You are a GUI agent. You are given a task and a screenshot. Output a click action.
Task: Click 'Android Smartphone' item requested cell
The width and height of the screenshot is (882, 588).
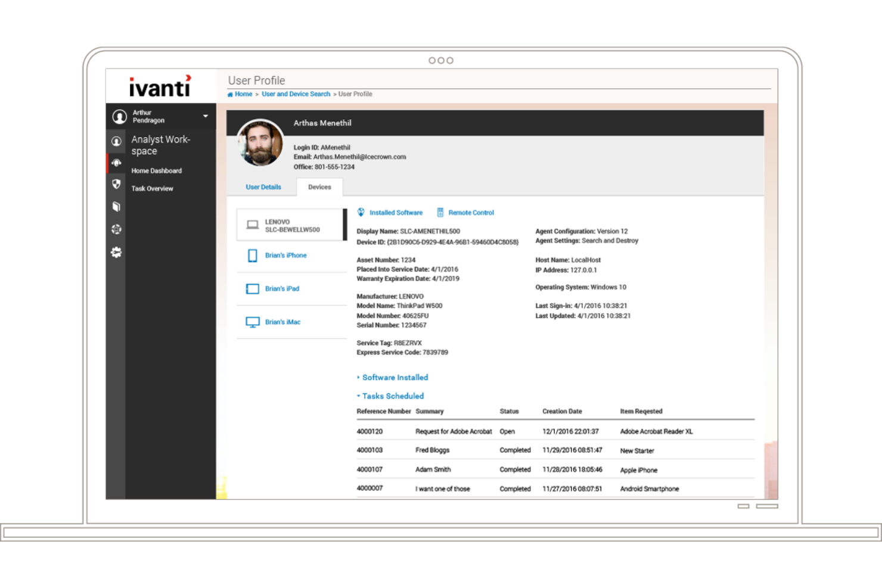point(650,489)
